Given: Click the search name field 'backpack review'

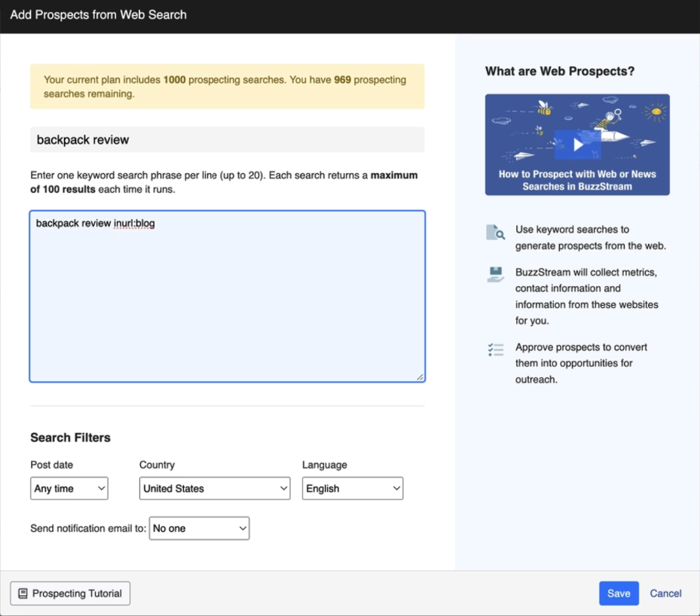Looking at the screenshot, I should (227, 140).
